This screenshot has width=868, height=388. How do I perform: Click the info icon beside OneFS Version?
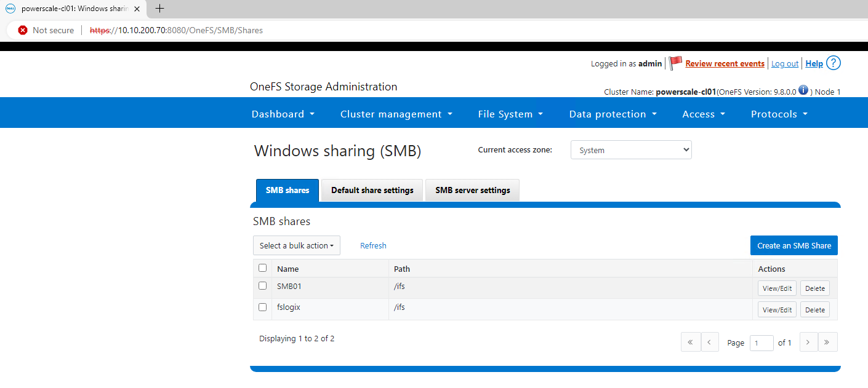(x=803, y=90)
